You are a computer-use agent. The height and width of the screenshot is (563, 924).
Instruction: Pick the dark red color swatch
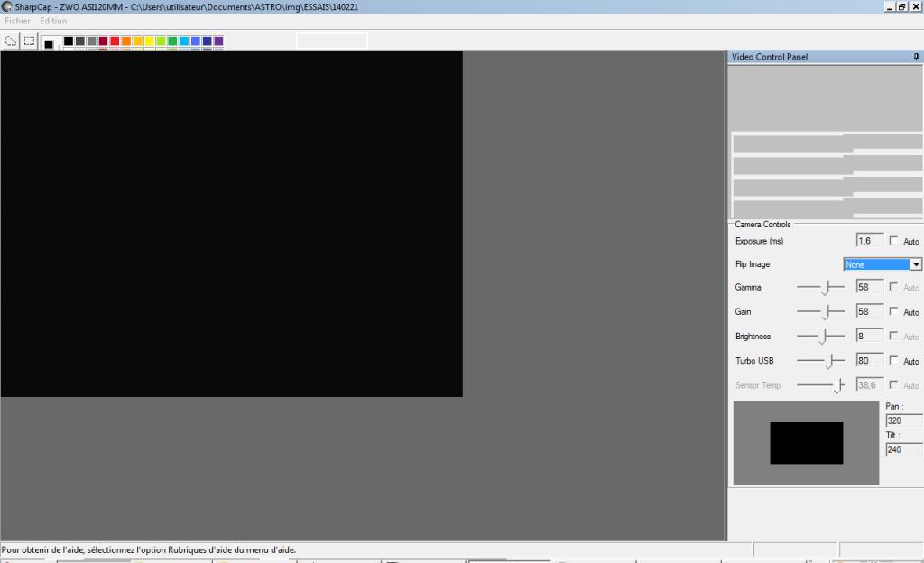[x=103, y=42]
